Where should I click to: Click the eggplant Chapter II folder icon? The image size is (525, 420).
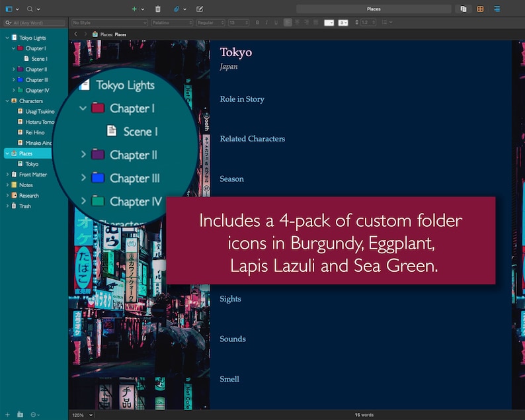pyautogui.click(x=20, y=69)
